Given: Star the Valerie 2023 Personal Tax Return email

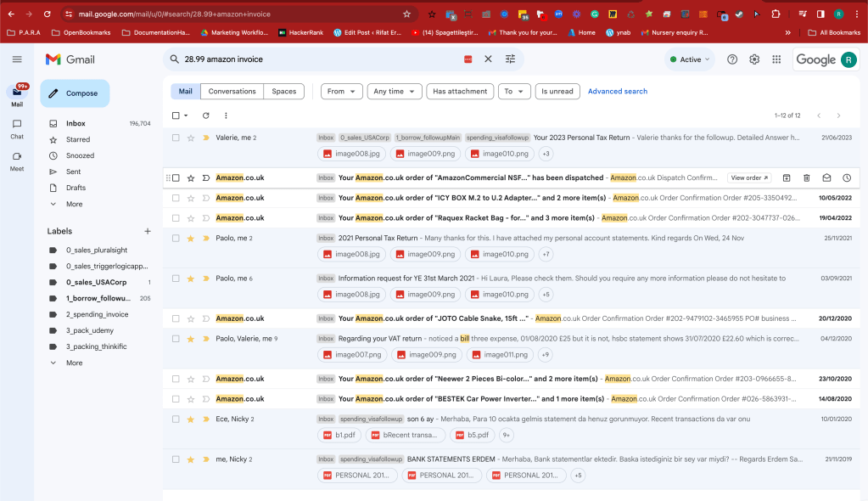Looking at the screenshot, I should 190,138.
